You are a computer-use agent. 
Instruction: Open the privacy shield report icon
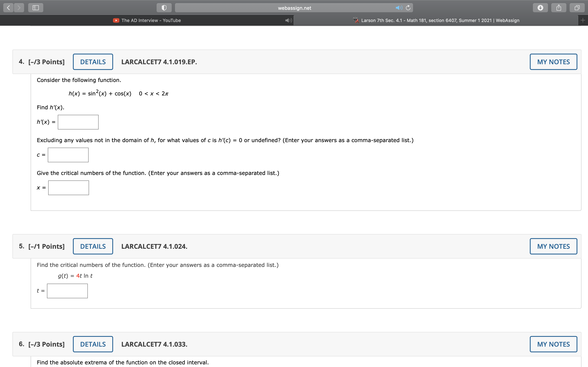pos(164,8)
